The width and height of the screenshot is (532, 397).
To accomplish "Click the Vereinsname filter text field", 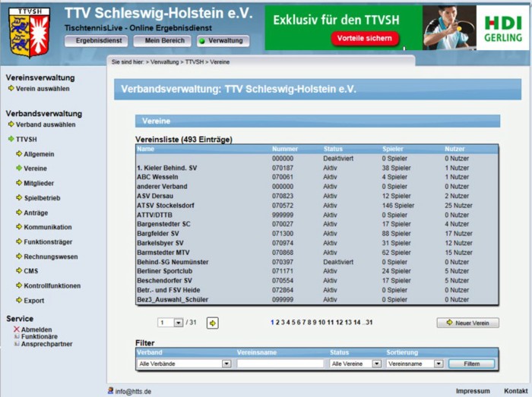I will [280, 364].
